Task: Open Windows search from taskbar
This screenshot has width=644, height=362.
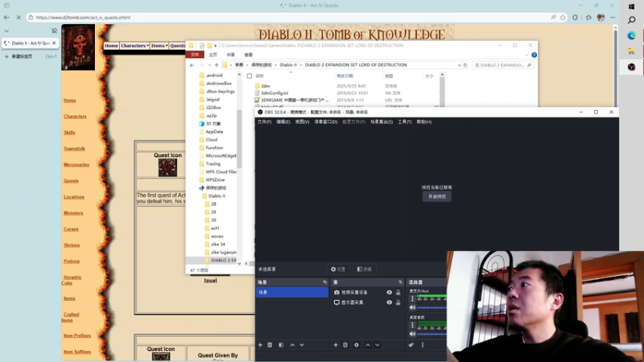Action: [x=632, y=20]
